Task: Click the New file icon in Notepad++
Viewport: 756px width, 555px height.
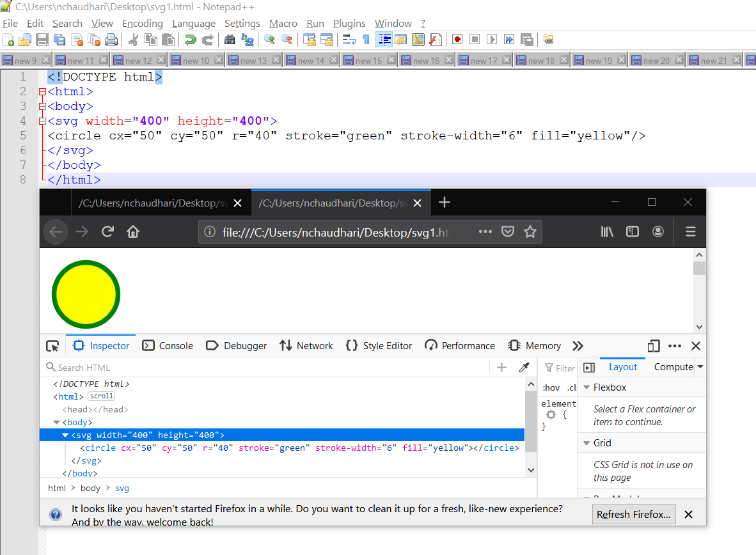Action: click(8, 40)
